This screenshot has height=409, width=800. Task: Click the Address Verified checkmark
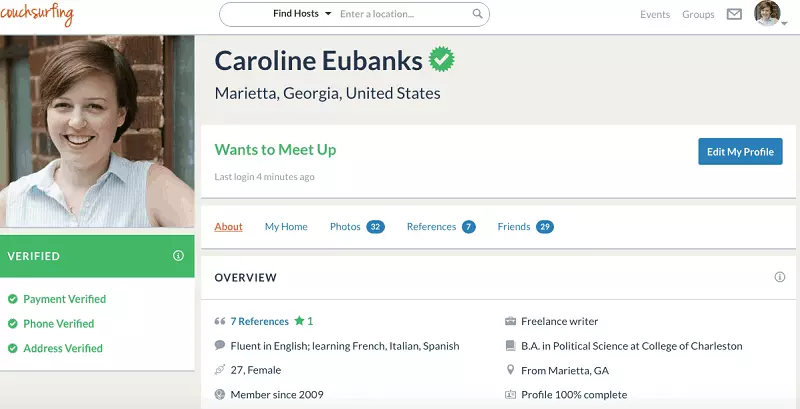[x=13, y=348]
